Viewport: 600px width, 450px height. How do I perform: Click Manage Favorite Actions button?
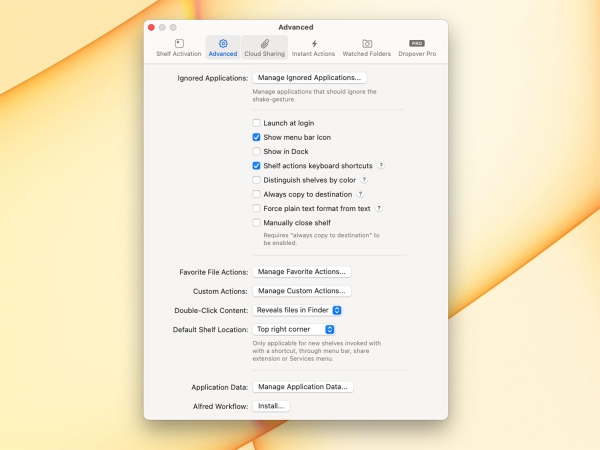pyautogui.click(x=302, y=272)
